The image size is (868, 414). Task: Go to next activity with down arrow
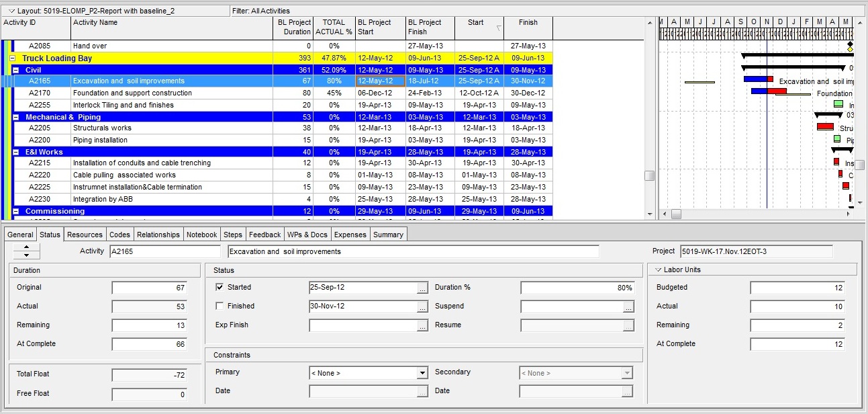[26, 255]
